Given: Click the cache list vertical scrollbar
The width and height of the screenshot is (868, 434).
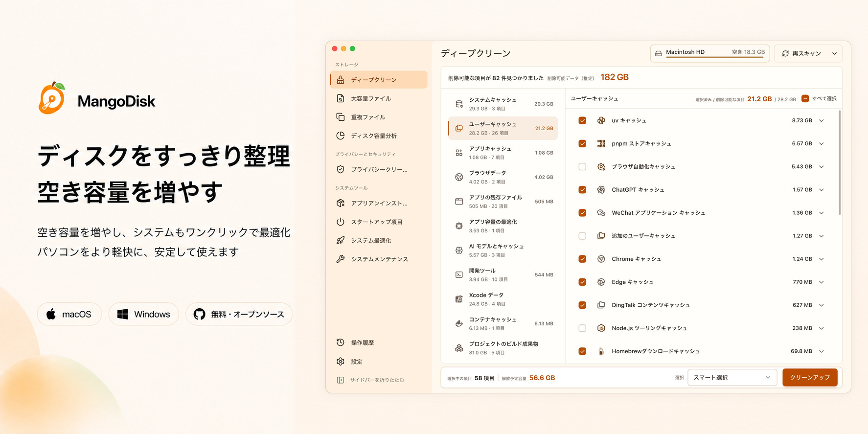Looking at the screenshot, I should [840, 162].
